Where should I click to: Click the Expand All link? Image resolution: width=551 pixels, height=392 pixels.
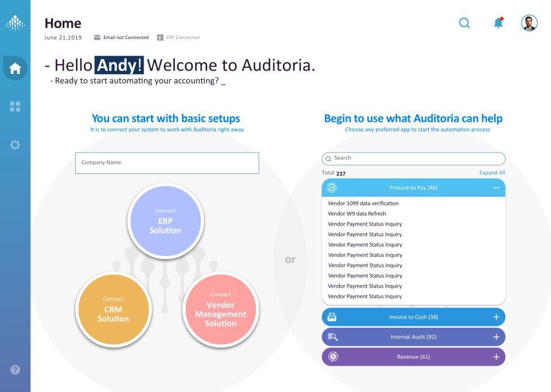click(x=492, y=172)
